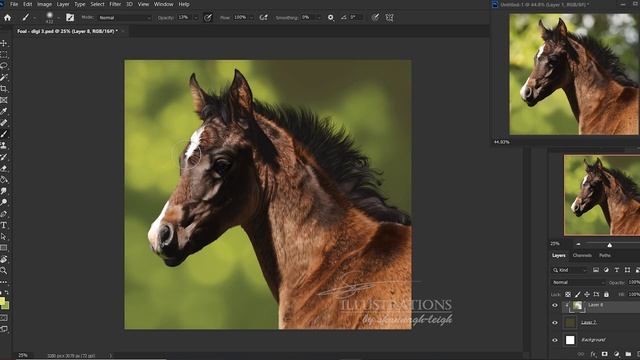Open smoothing options gear
The width and height of the screenshot is (640, 360).
pyautogui.click(x=331, y=18)
